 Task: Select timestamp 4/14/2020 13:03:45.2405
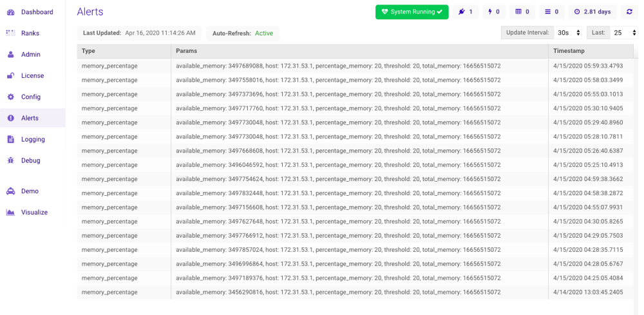[588, 292]
